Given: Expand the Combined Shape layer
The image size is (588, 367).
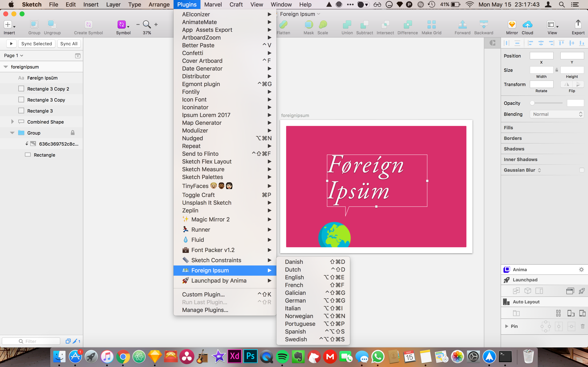Looking at the screenshot, I should click(12, 122).
